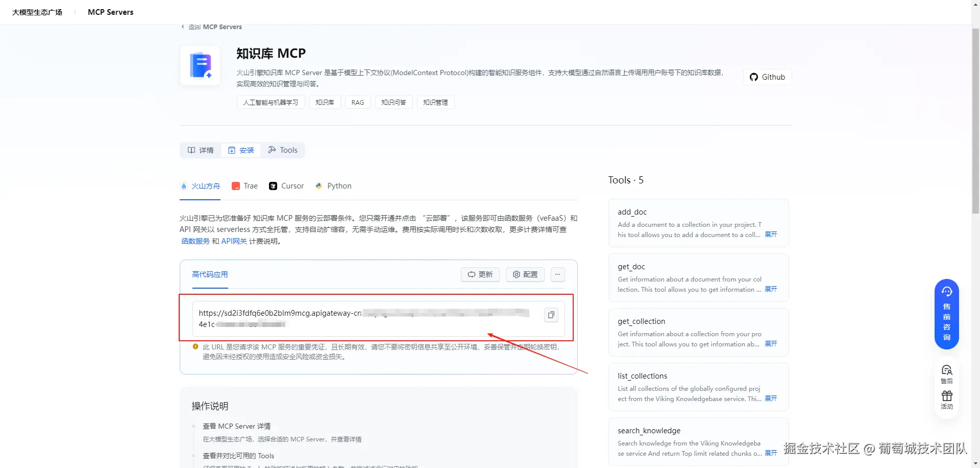
Task: Open the 售后 after-sales support icon
Action: 947,375
